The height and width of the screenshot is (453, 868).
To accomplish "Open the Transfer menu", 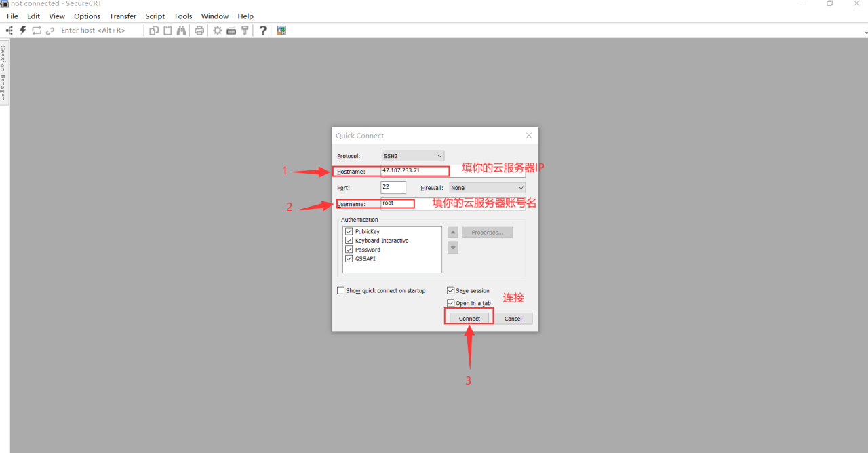I will point(123,16).
